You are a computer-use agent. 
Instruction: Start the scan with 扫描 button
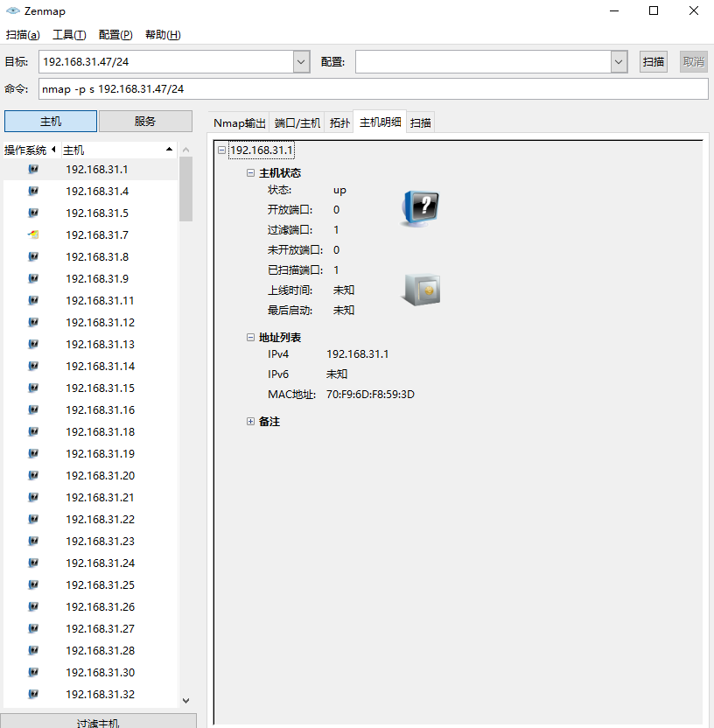point(653,62)
